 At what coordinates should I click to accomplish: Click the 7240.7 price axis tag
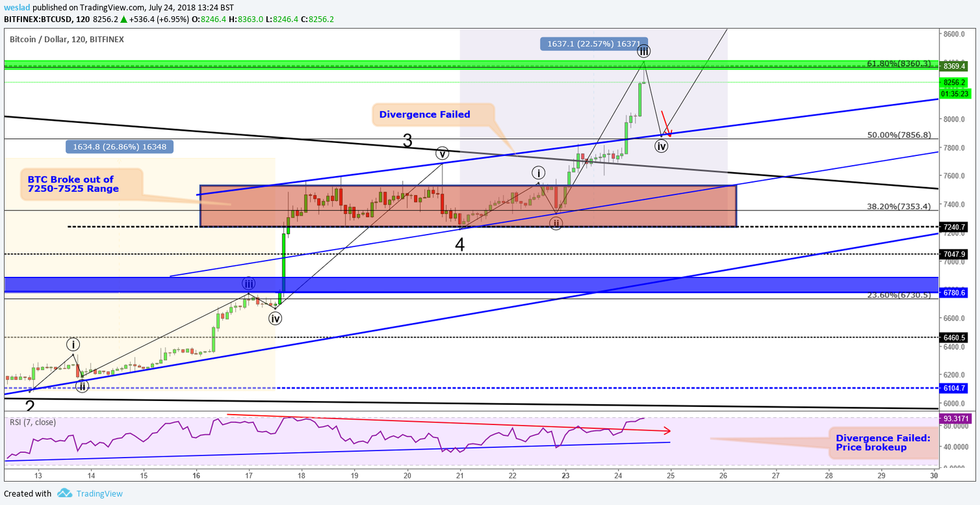(x=954, y=227)
